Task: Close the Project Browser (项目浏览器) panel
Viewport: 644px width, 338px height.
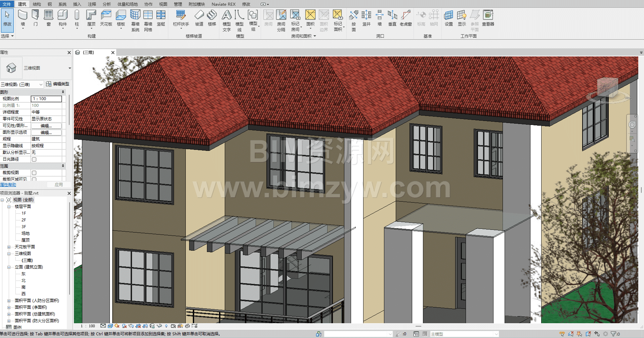Action: [69, 193]
